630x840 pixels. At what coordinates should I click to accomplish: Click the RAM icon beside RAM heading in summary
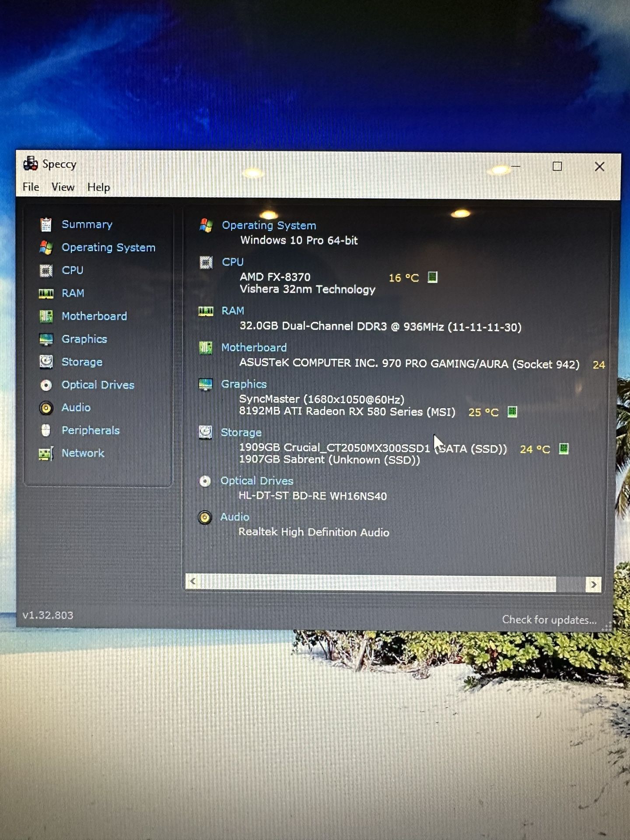click(x=206, y=311)
